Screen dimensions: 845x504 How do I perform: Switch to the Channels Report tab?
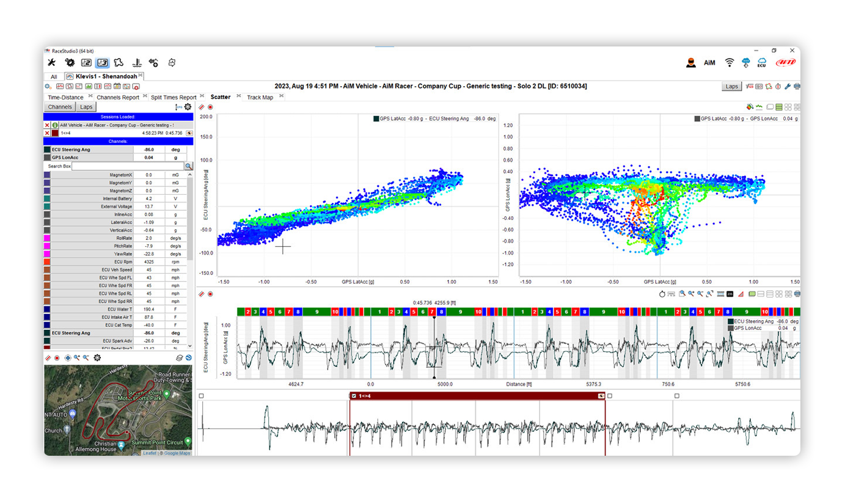(x=118, y=97)
